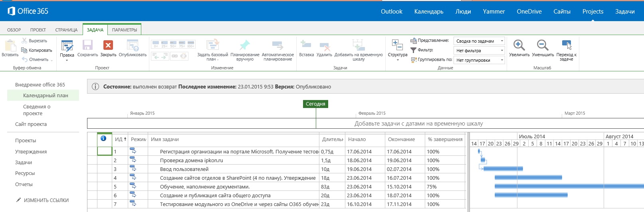Click the % завершения column header
Image resolution: width=644 pixels, height=212 pixels.
[445, 139]
